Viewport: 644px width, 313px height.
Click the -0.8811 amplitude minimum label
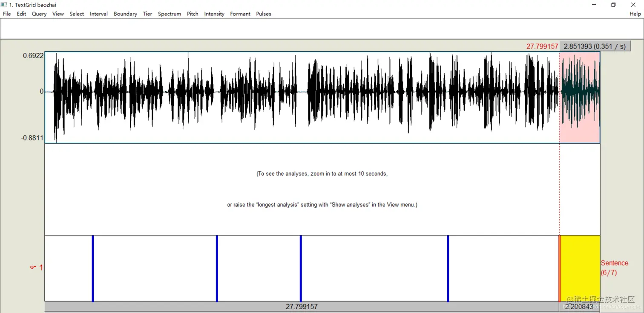click(x=32, y=138)
